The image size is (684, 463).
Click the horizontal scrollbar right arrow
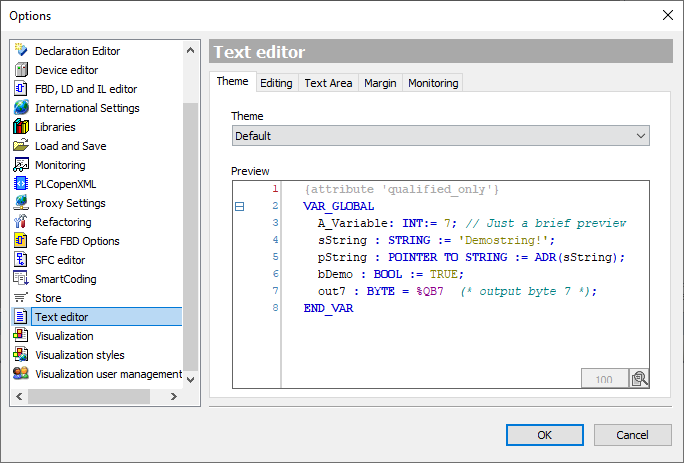click(174, 397)
